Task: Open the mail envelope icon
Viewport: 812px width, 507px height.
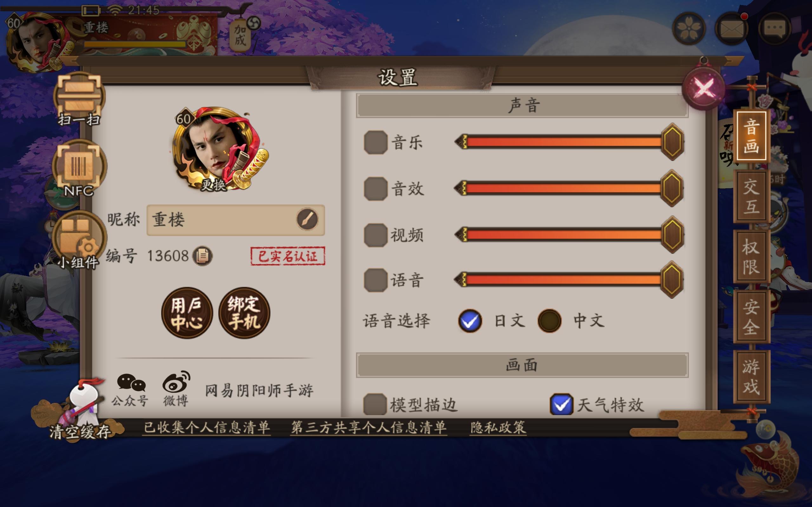Action: [x=731, y=29]
